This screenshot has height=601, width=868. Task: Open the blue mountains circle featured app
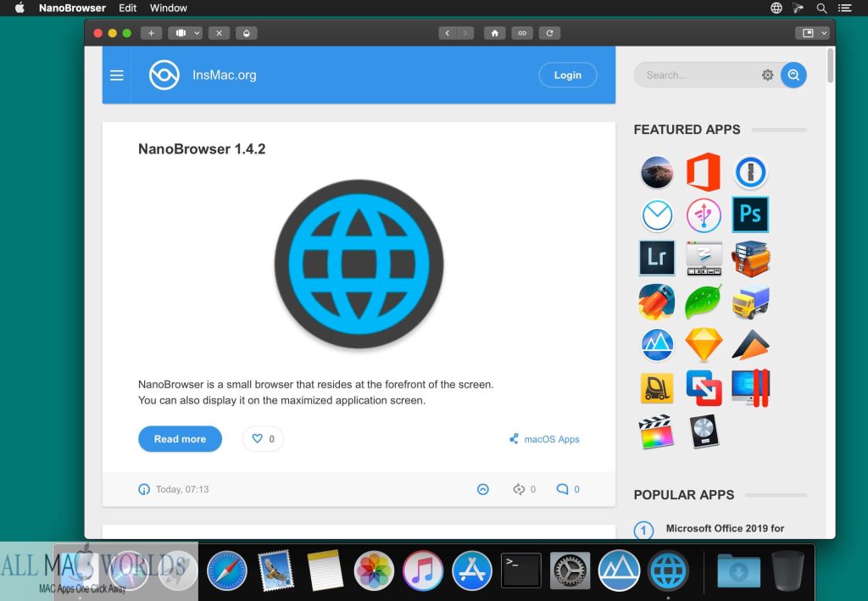tap(657, 345)
